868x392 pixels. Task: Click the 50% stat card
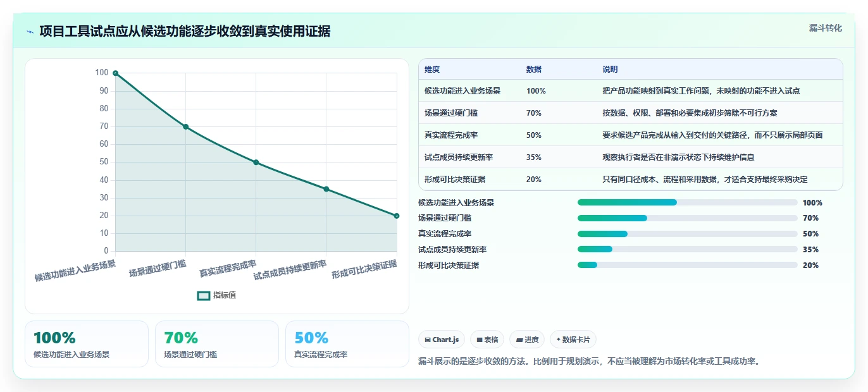click(x=347, y=344)
